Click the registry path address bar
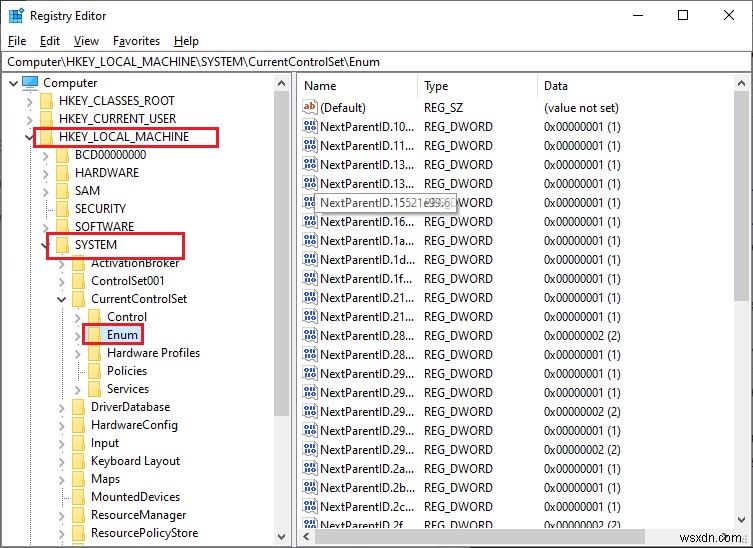The image size is (753, 548). click(376, 61)
